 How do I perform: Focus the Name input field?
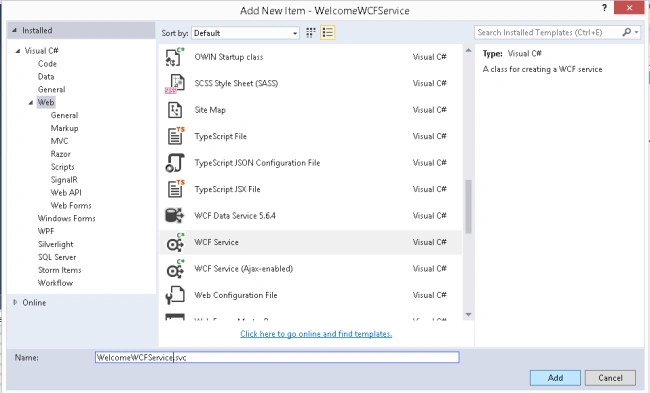pyautogui.click(x=277, y=357)
